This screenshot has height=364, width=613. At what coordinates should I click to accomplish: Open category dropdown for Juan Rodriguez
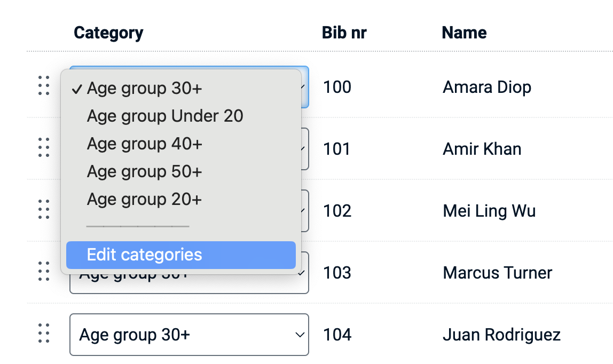(189, 335)
